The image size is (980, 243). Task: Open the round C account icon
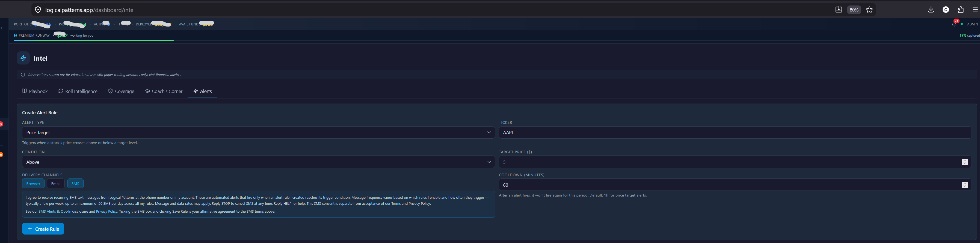pos(946,10)
